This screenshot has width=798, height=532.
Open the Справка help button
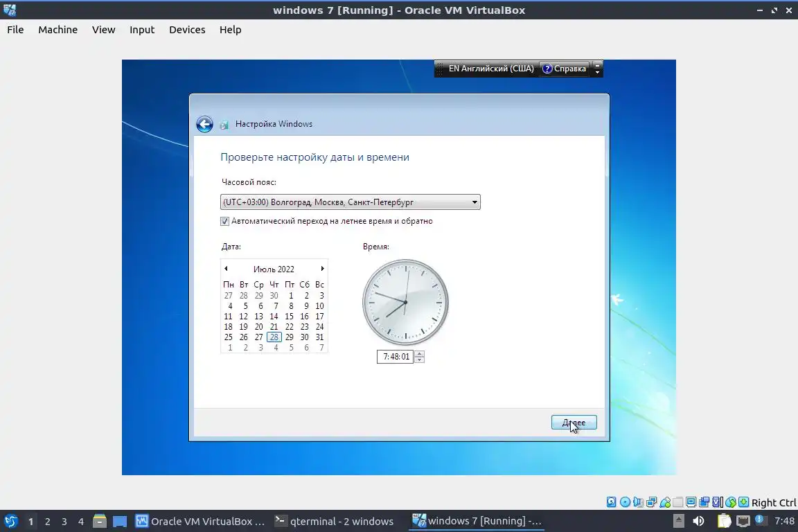click(x=565, y=69)
